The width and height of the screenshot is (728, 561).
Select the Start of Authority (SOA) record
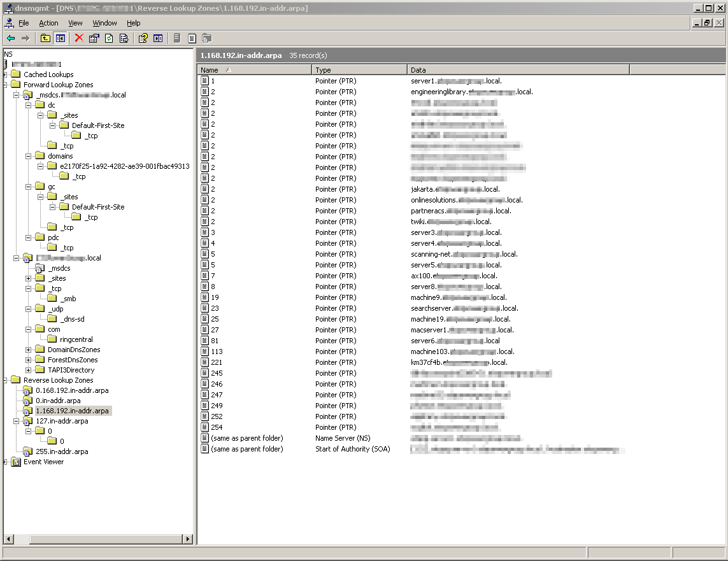352,449
